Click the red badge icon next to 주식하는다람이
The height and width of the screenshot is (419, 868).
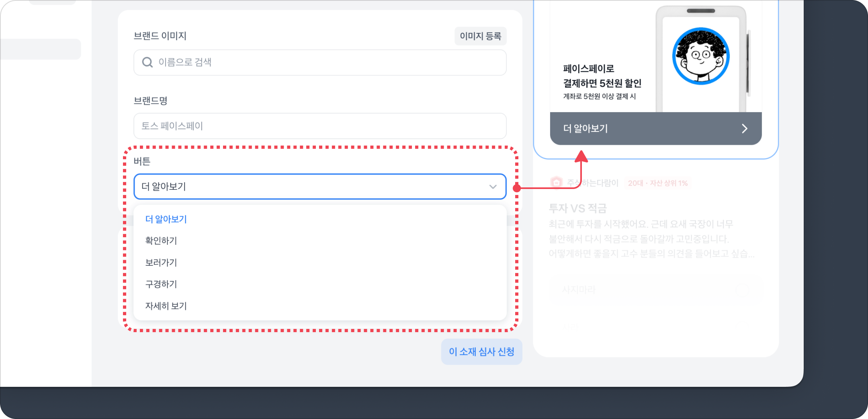coord(557,183)
